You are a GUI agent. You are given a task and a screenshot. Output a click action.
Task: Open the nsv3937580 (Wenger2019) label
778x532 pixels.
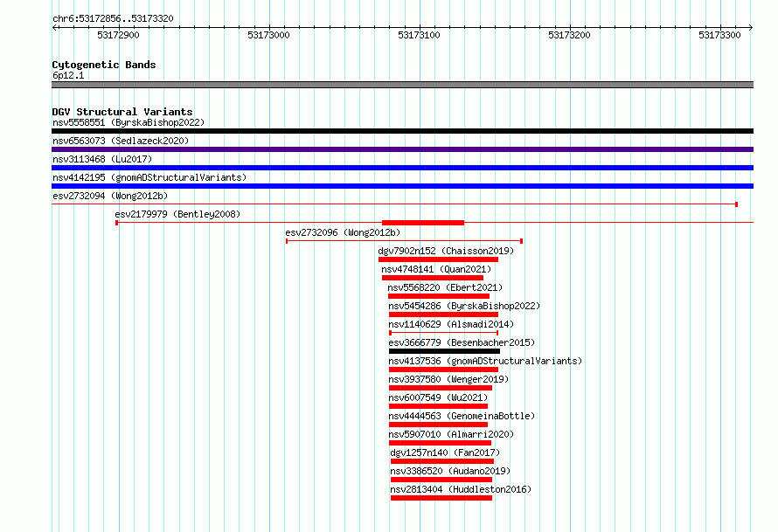[448, 379]
